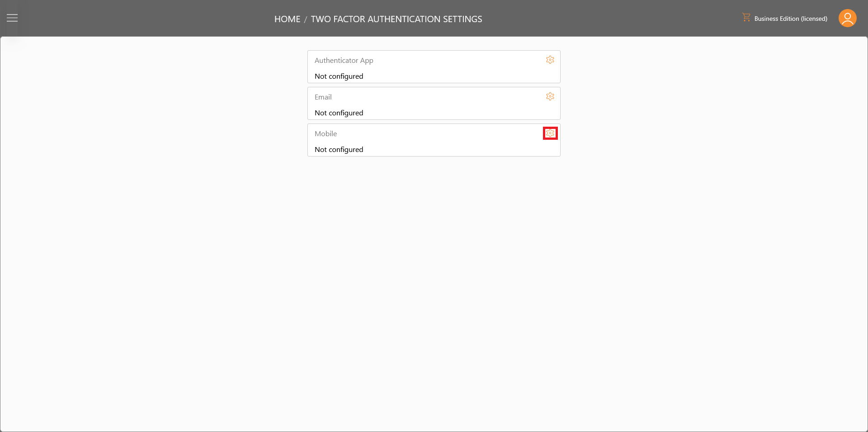Viewport: 868px width, 432px height.
Task: Open the hamburger navigation menu
Action: coord(12,18)
